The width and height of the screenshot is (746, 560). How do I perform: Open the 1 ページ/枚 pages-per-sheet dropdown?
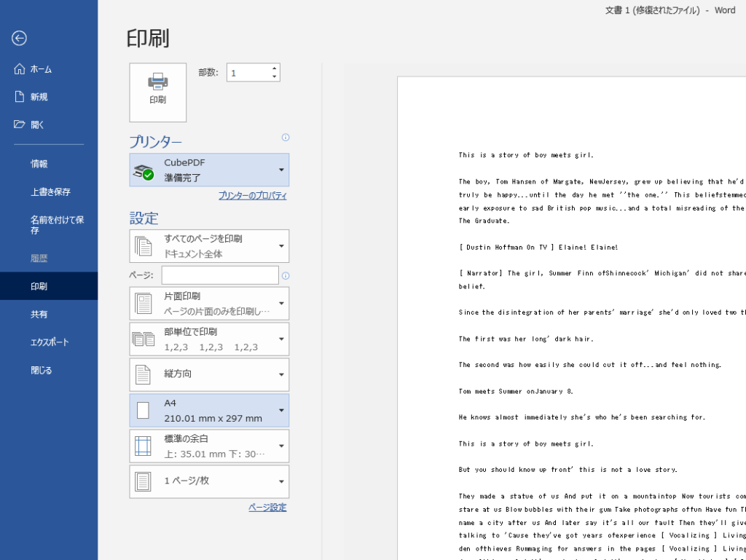click(x=209, y=481)
